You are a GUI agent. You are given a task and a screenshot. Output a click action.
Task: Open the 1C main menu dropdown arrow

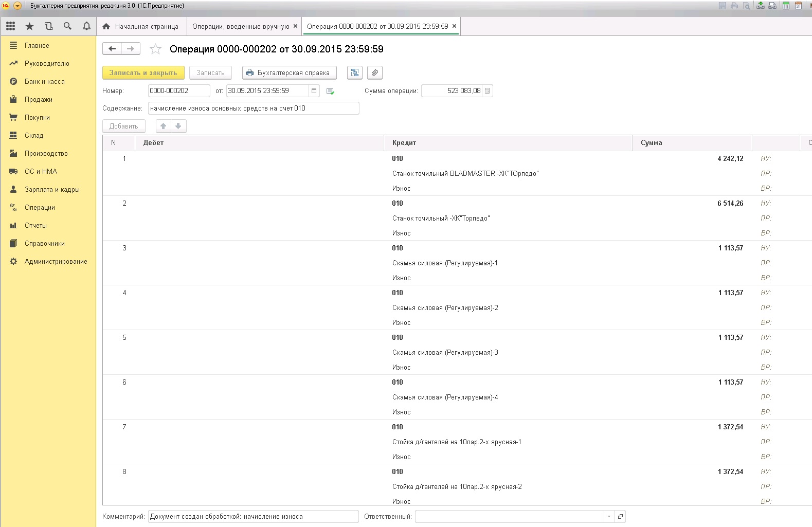(x=17, y=6)
